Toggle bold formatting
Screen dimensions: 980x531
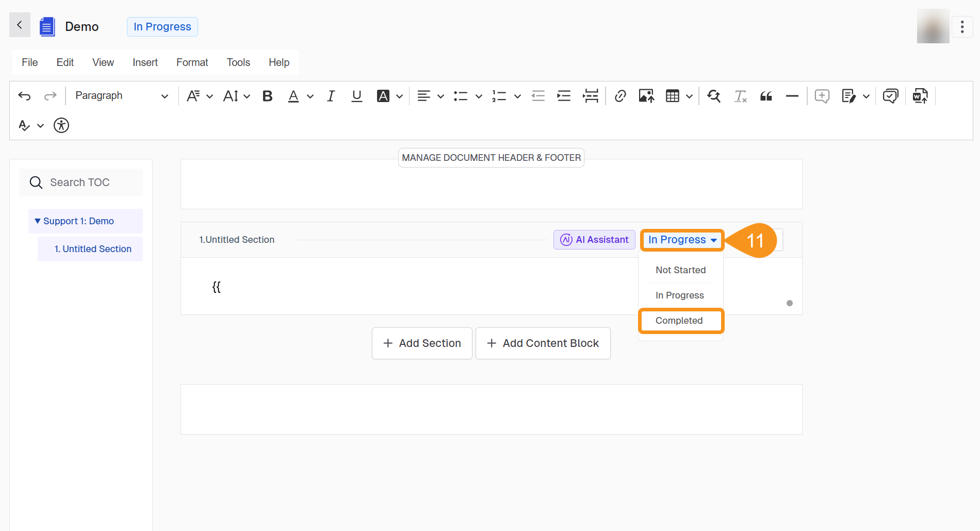267,96
